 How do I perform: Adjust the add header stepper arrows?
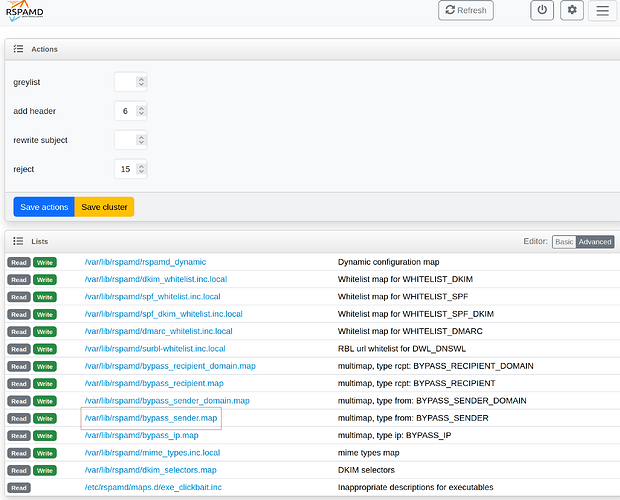[x=141, y=111]
